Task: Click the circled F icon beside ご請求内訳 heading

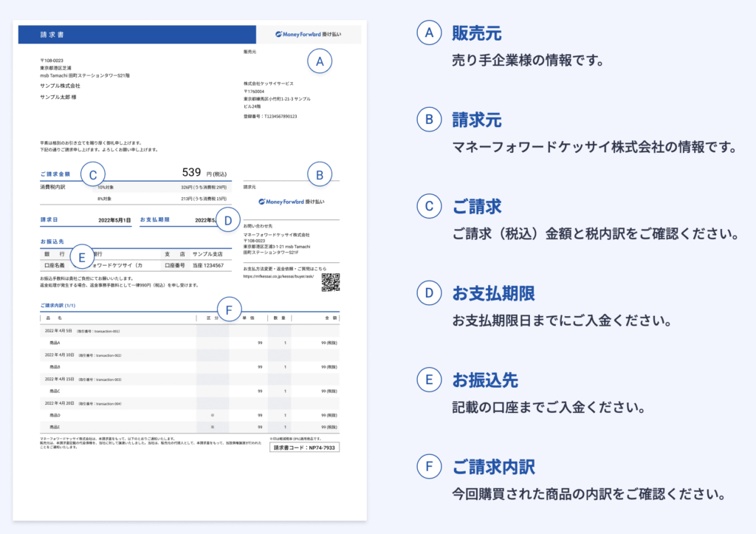Action: [429, 468]
